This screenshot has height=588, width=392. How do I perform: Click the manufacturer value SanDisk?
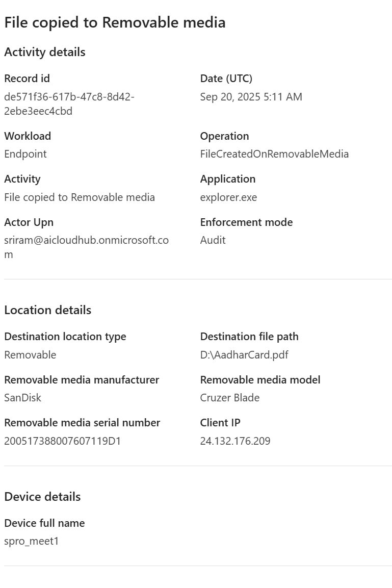tap(22, 398)
